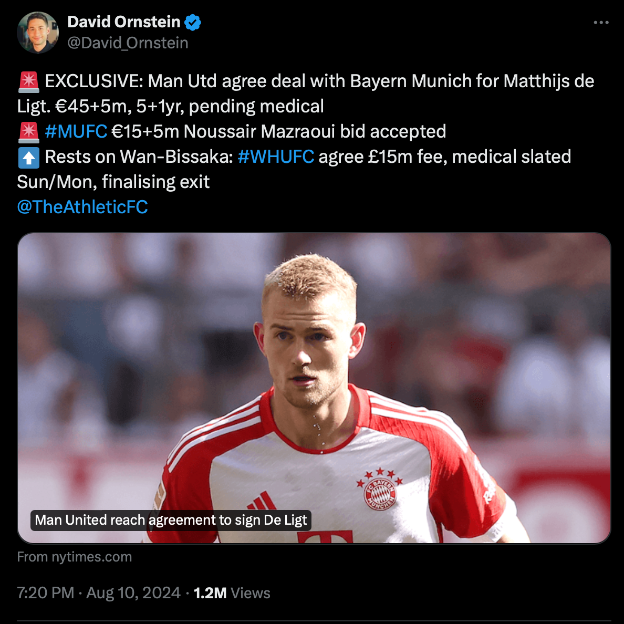This screenshot has height=624, width=624.
Task: Click the first red siren emoji before EXCLUSIVE
Action: [x=29, y=81]
